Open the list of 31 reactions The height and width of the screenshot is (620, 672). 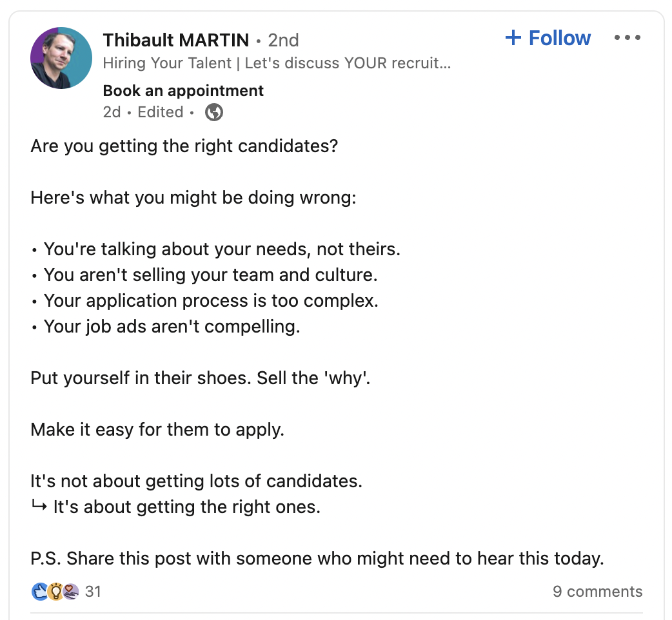(x=93, y=591)
